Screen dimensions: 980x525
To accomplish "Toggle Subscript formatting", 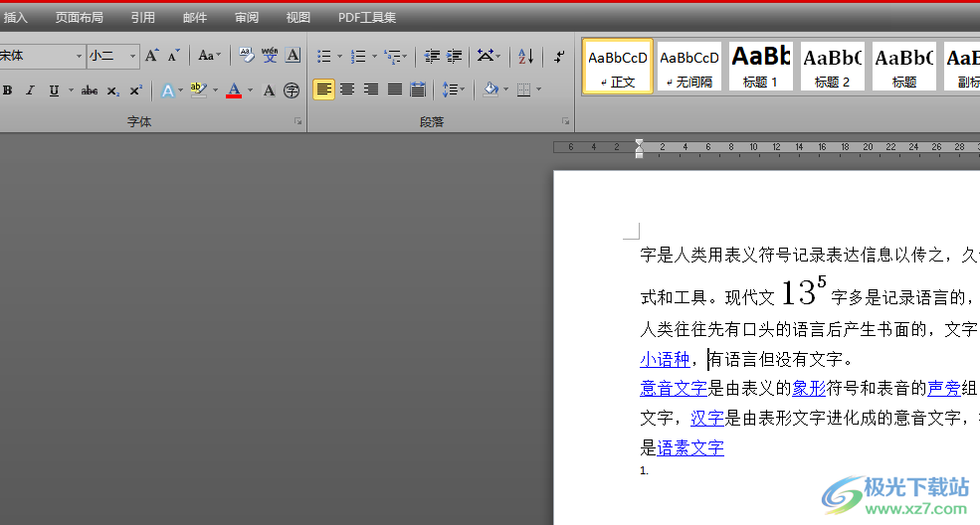I will click(112, 90).
